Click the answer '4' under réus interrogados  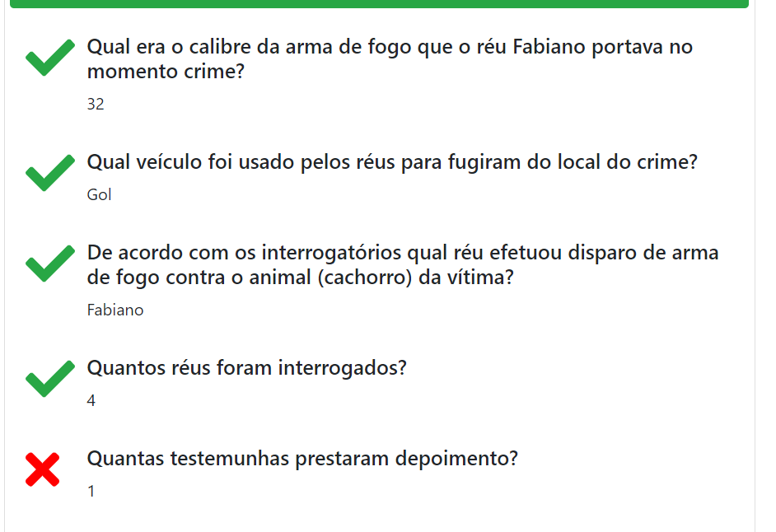coord(91,401)
